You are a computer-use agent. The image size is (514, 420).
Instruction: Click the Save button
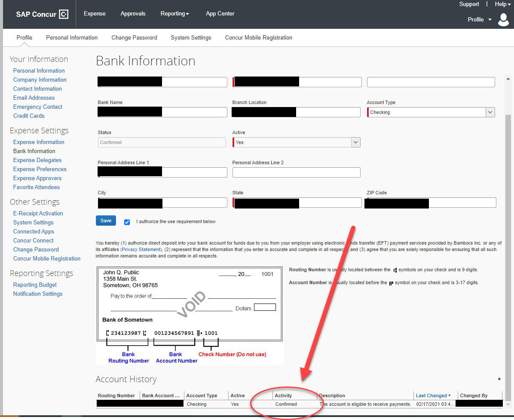tap(106, 220)
